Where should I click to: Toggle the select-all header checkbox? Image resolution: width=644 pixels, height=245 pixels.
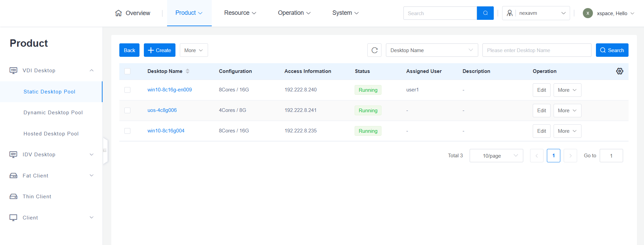(x=127, y=71)
